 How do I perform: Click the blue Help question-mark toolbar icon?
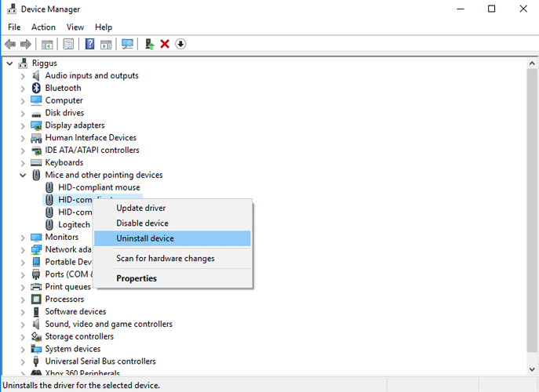pyautogui.click(x=89, y=44)
